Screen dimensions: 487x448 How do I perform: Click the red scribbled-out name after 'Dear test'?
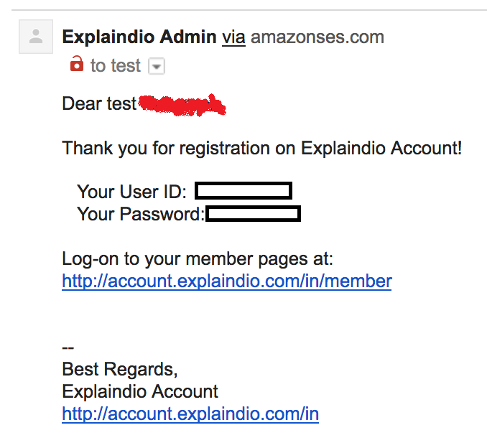click(182, 105)
